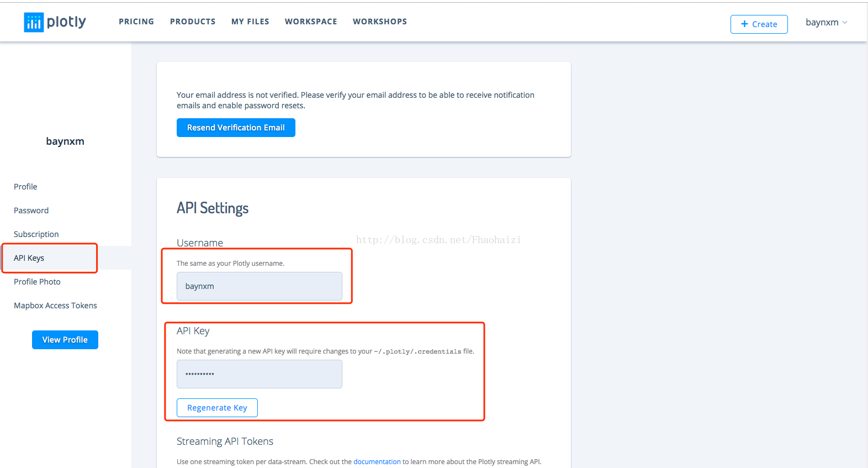This screenshot has height=468, width=868.
Task: Click the Username field containing baynxm
Action: click(260, 286)
